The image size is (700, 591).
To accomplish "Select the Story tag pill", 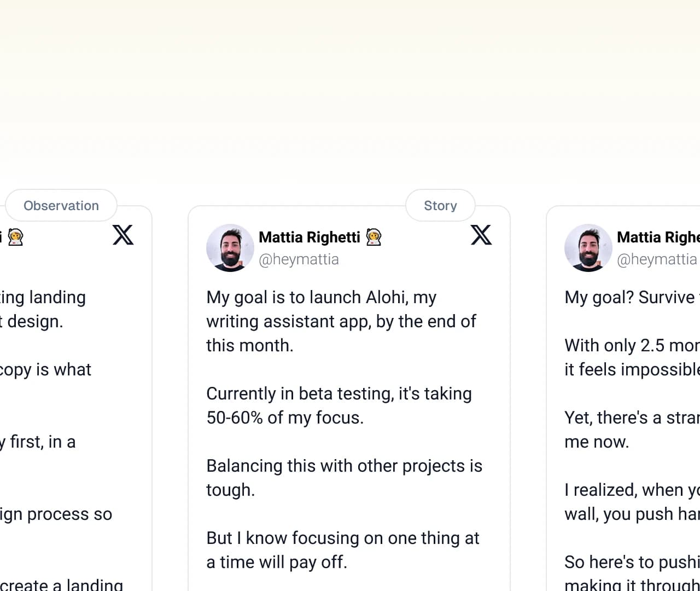I will (440, 206).
